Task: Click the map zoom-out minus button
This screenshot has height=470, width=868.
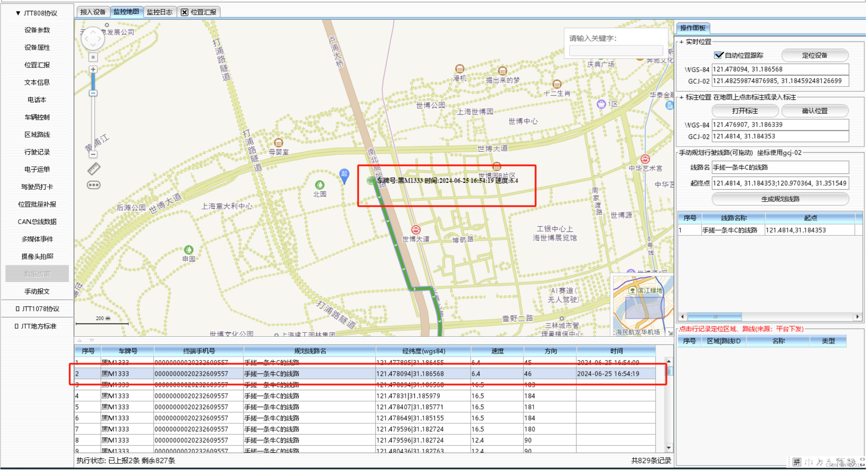Action: (93, 154)
